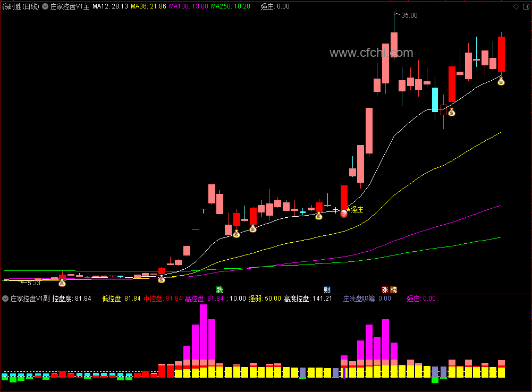Click the second money bag from the left
Viewport: 532px width, 392px height.
(162, 279)
